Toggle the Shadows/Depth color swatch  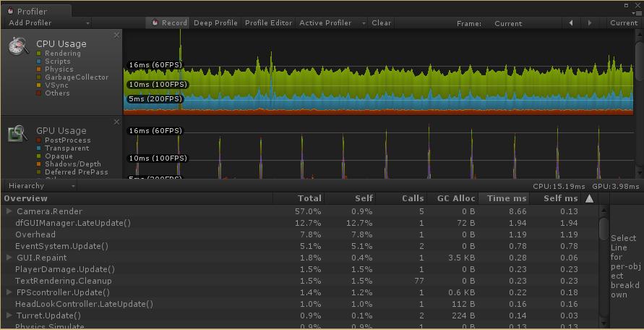39,164
